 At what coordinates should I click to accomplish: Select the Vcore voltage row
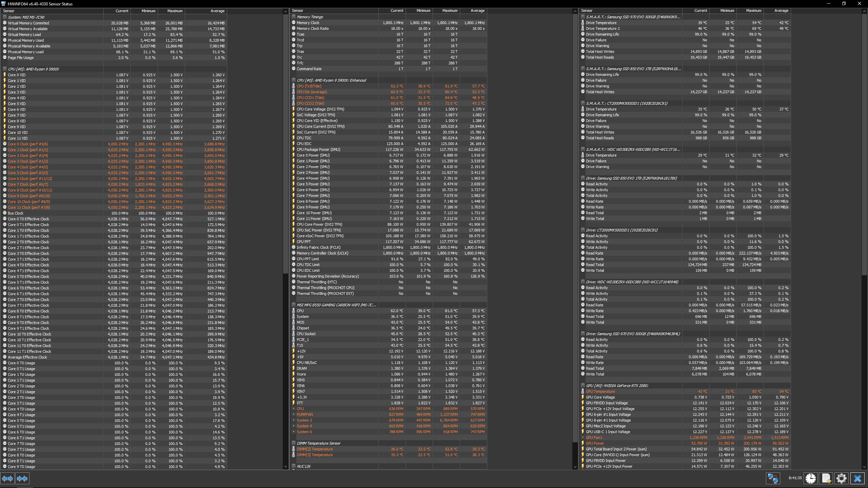389,374
